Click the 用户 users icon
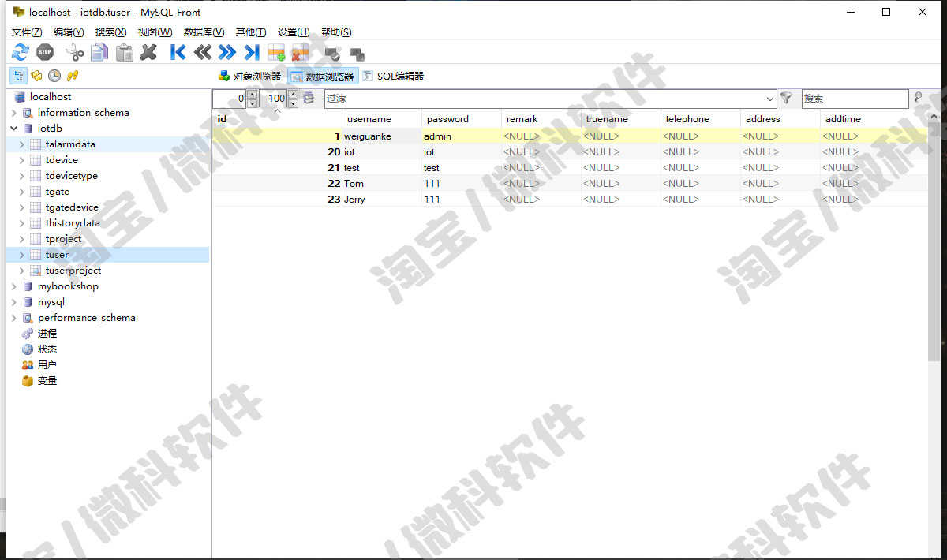 [28, 365]
